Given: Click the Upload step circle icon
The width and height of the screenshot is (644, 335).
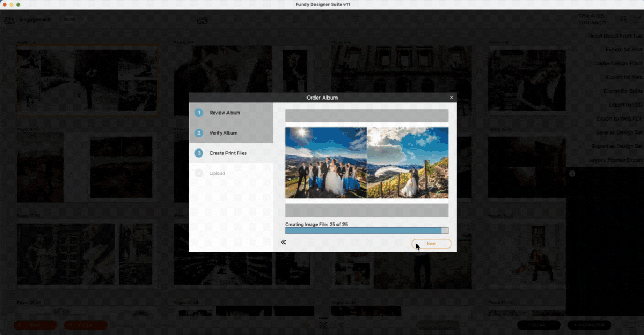Looking at the screenshot, I should 199,173.
